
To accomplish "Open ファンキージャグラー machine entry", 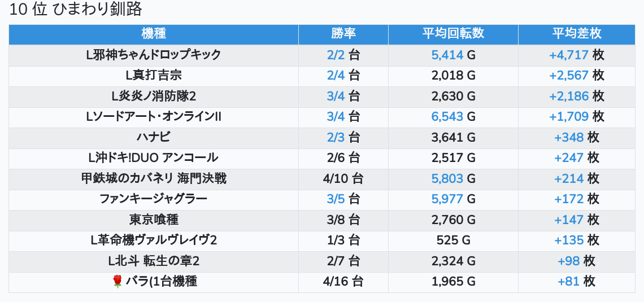I will 154,199.
